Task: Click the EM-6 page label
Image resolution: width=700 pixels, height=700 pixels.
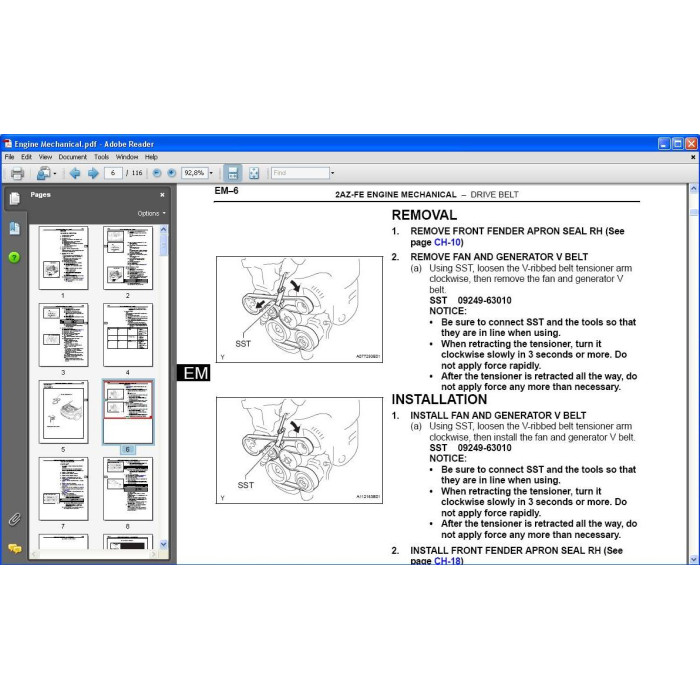Action: pos(226,191)
